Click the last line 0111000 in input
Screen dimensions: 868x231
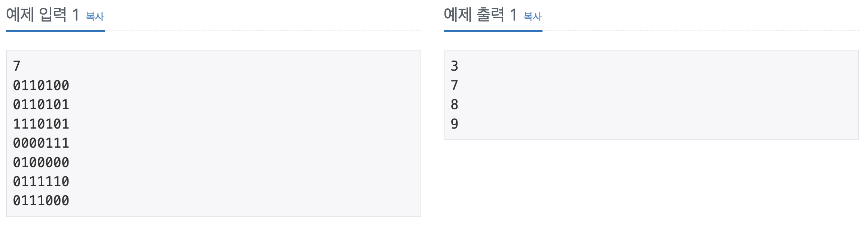(x=41, y=201)
